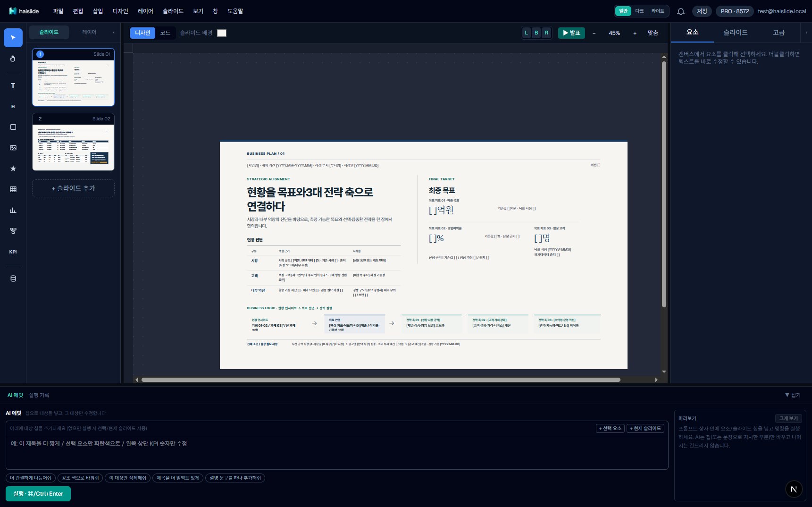The height and width of the screenshot is (507, 812).
Task: Zoom out with the minus button
Action: (x=594, y=33)
